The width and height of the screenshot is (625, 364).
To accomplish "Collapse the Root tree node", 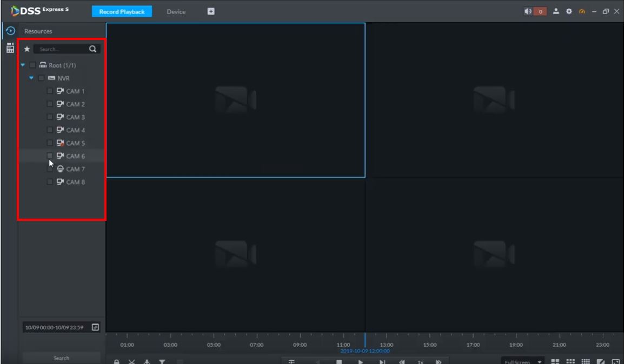I will point(22,65).
